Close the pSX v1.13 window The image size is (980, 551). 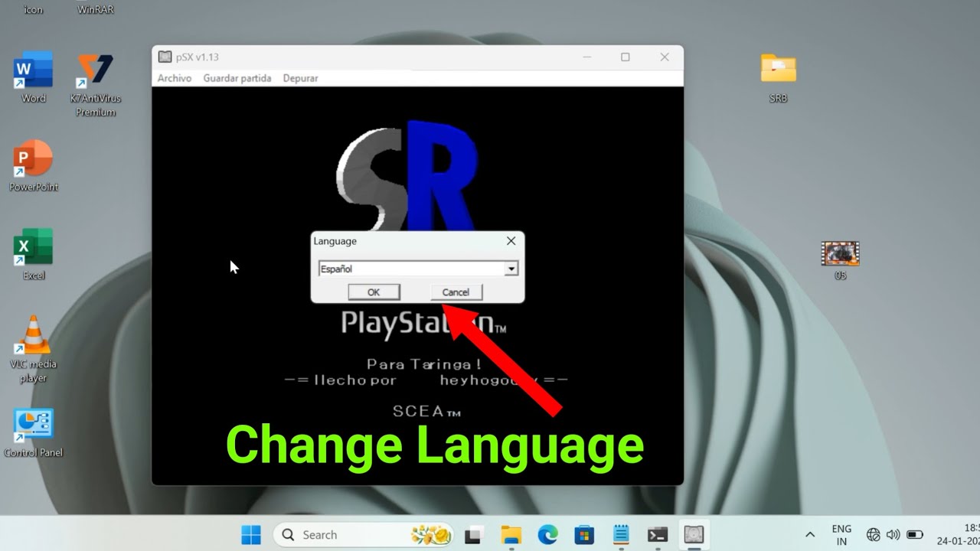point(664,57)
